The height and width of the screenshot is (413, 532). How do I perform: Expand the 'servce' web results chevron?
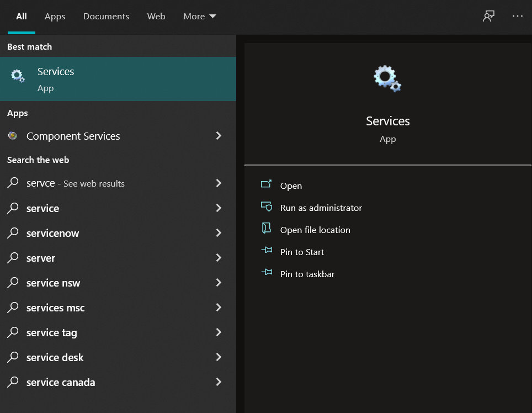tap(219, 183)
